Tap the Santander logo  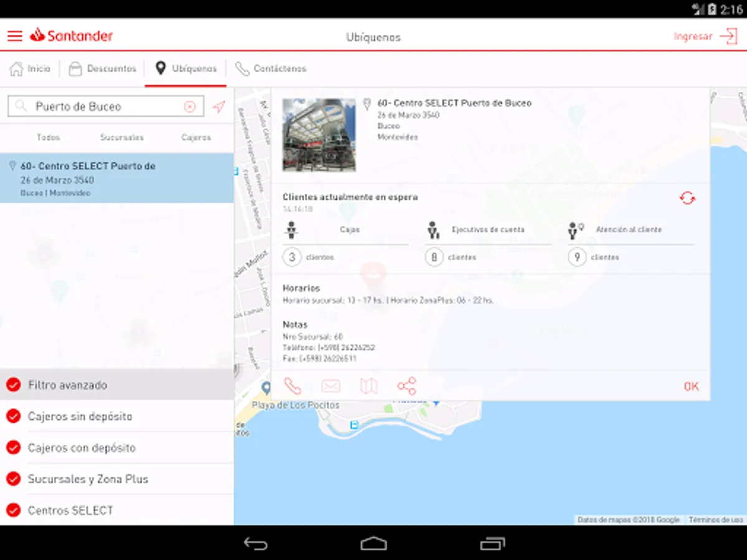tap(72, 35)
